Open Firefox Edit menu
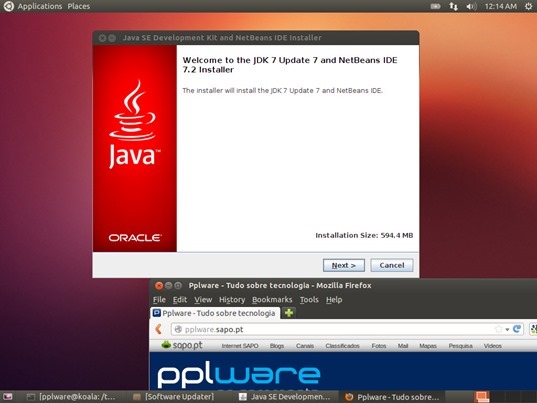Image resolution: width=537 pixels, height=403 pixels. [180, 300]
